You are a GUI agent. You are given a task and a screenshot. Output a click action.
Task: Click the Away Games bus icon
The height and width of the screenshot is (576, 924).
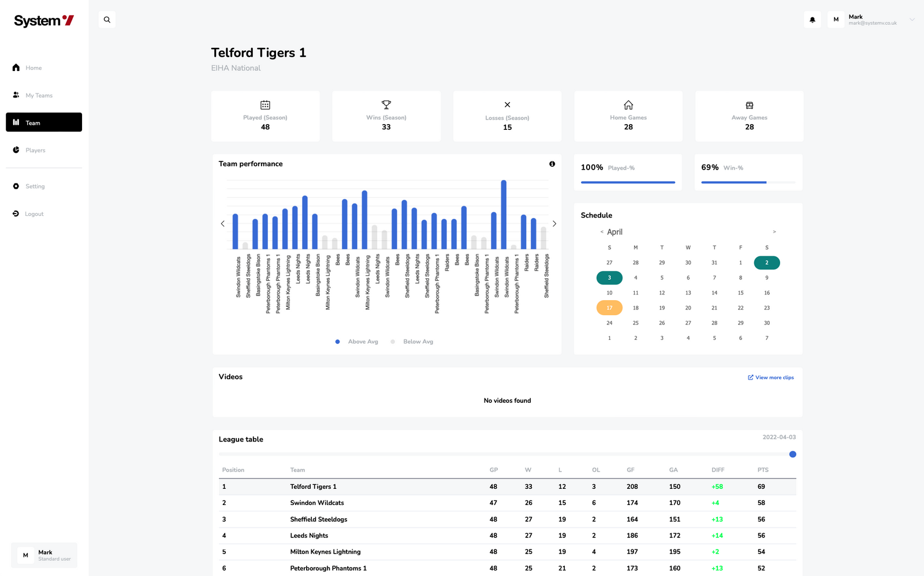point(749,105)
